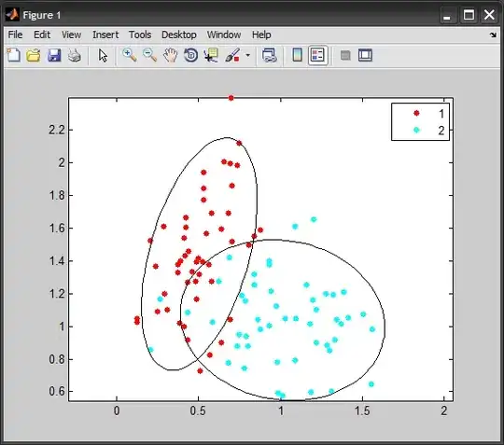Click the Open File folder icon
Image resolution: width=504 pixels, height=445 pixels.
(x=34, y=55)
